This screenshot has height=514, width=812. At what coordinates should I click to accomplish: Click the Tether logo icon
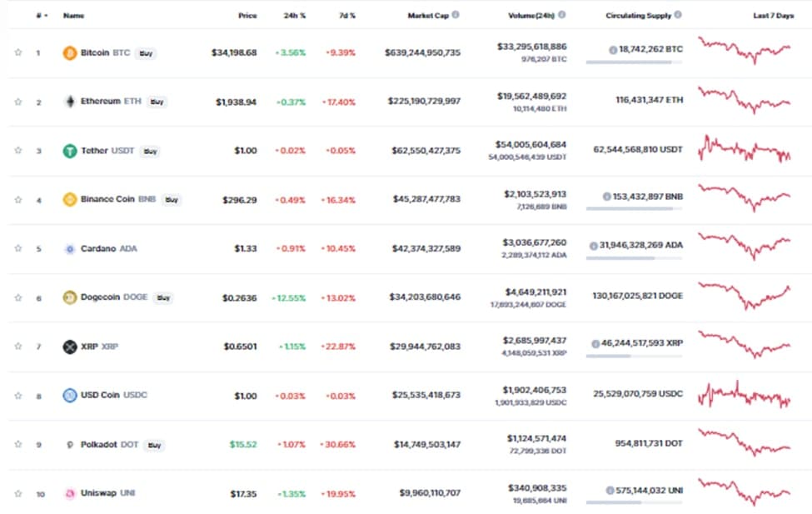tap(70, 151)
